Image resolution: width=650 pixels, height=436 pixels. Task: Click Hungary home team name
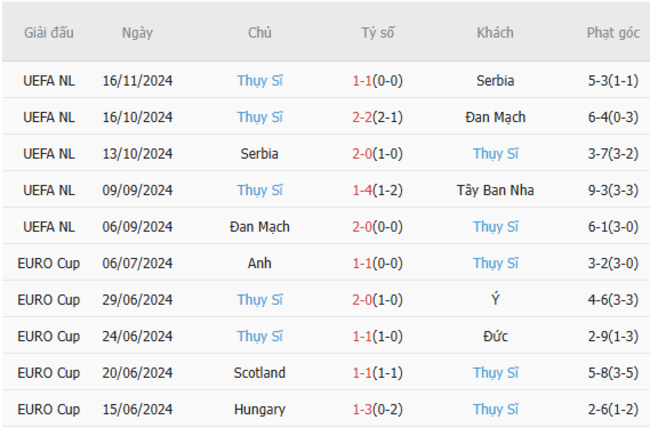260,409
